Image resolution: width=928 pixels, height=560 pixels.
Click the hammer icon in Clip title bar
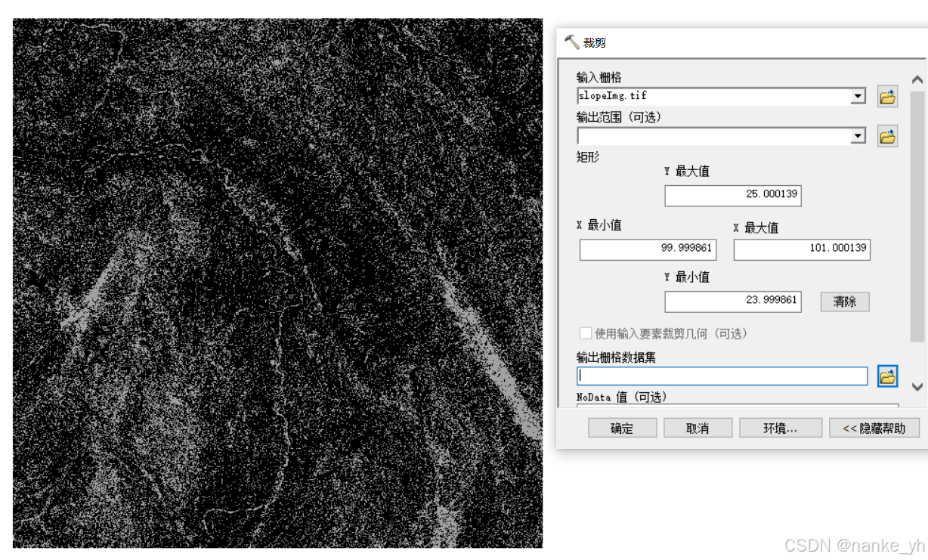pos(571,42)
